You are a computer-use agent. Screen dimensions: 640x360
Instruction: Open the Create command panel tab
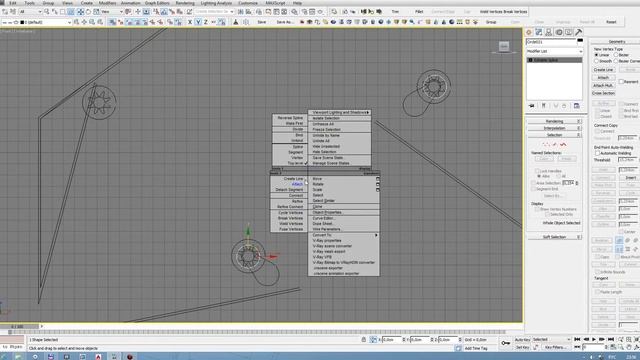pyautogui.click(x=529, y=32)
